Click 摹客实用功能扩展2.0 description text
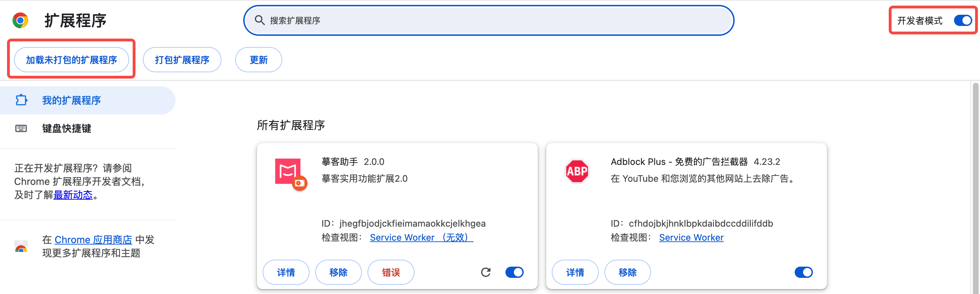 [364, 178]
